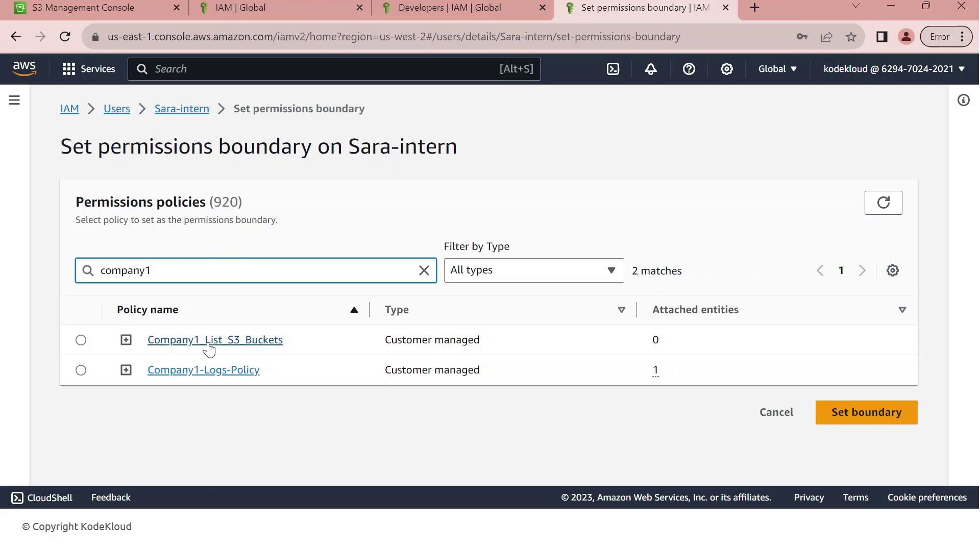The width and height of the screenshot is (980, 551).
Task: Click the policy search input field
Action: coord(255,270)
